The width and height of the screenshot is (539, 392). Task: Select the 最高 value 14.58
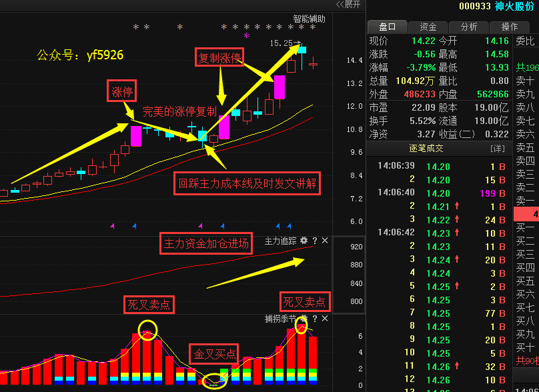tap(497, 54)
